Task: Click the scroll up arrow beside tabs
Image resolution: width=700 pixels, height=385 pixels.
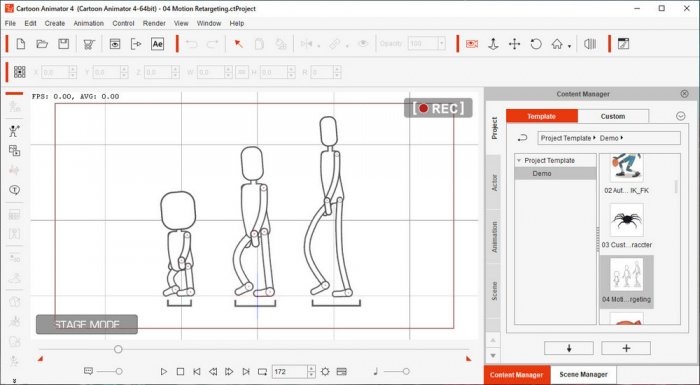Action: point(493,341)
